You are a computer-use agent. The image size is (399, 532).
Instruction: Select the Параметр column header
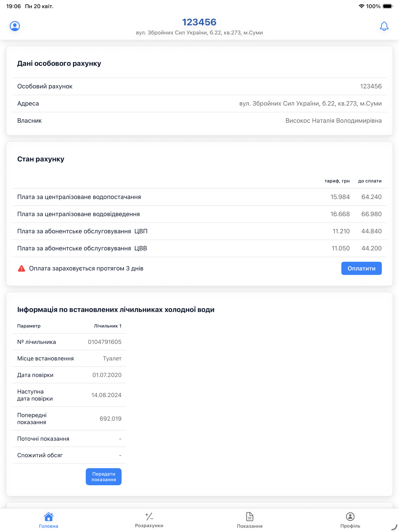pyautogui.click(x=29, y=326)
